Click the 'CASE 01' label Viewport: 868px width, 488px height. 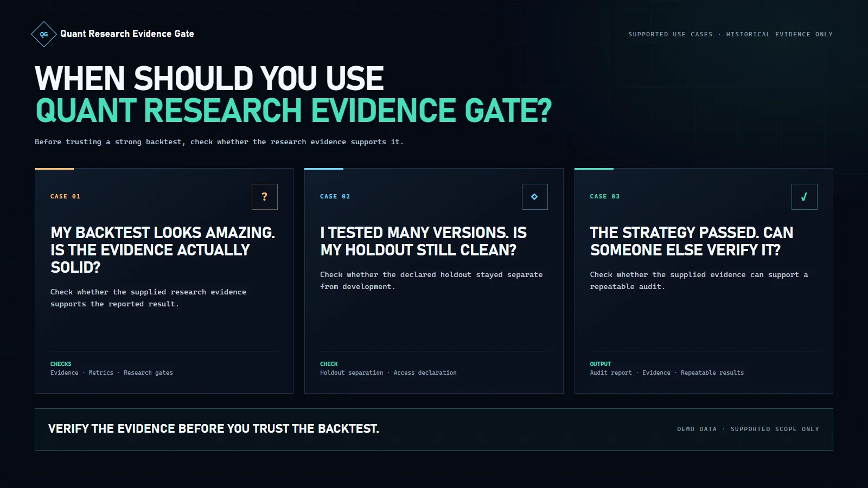click(x=65, y=196)
